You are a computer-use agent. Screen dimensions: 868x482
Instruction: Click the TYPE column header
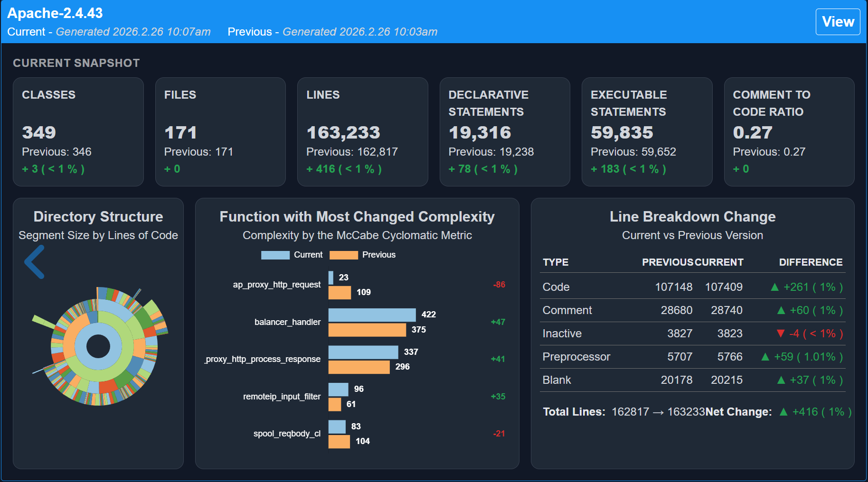click(x=556, y=262)
